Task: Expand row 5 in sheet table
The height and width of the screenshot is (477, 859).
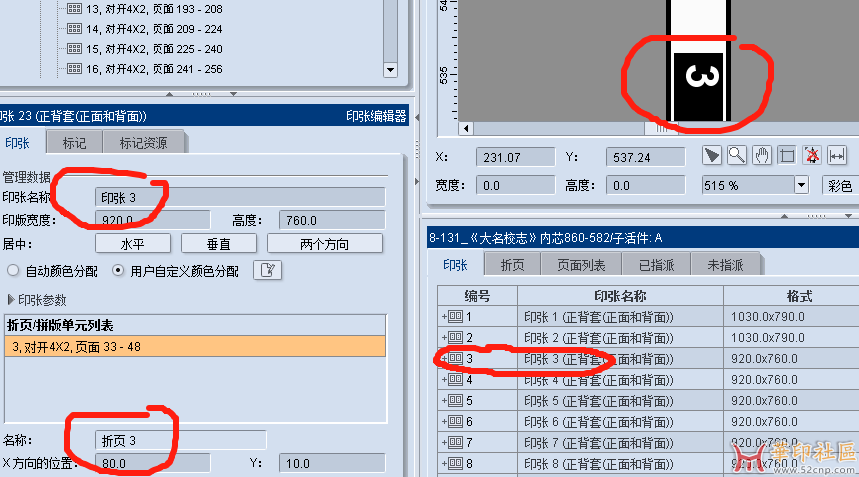Action: (444, 400)
